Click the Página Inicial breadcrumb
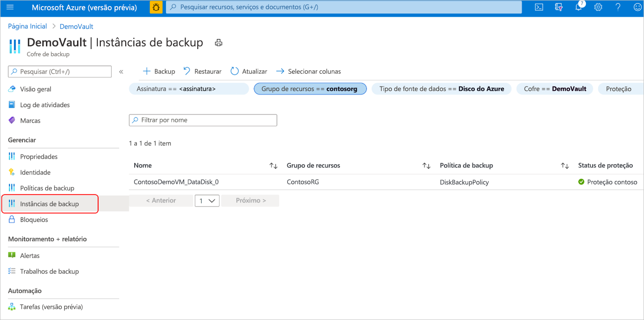This screenshot has height=320, width=644. coord(27,27)
